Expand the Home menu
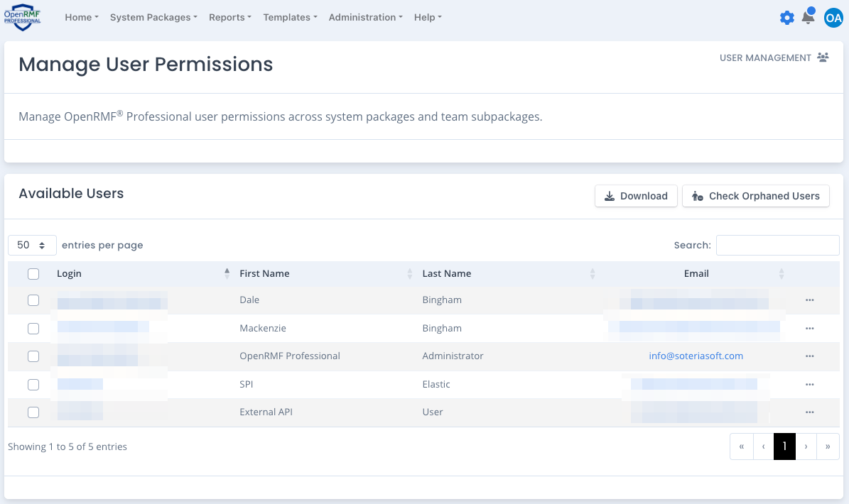Viewport: 849px width, 504px height. click(x=82, y=17)
